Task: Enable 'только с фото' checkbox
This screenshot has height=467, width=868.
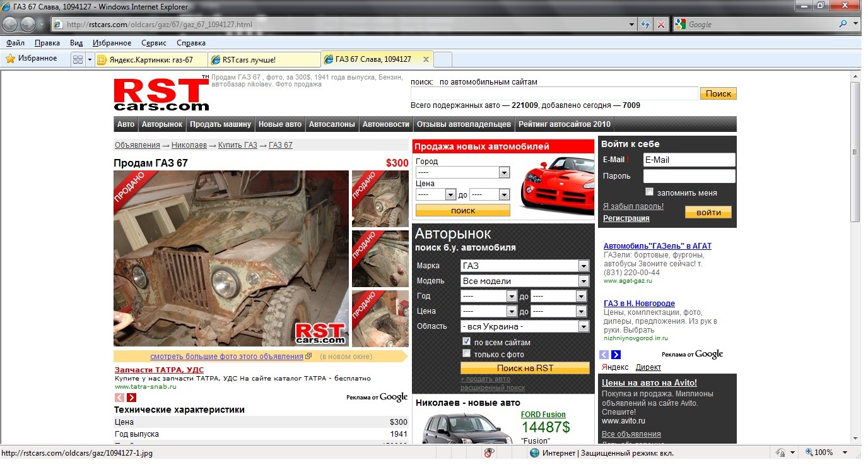Action: 467,353
